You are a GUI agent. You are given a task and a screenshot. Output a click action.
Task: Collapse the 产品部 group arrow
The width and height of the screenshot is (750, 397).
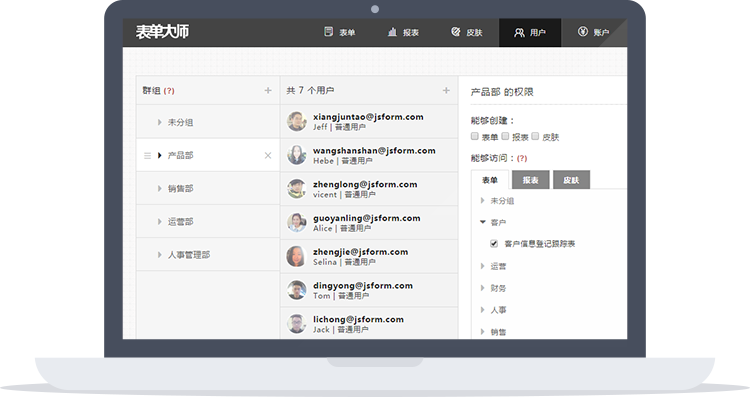click(159, 155)
